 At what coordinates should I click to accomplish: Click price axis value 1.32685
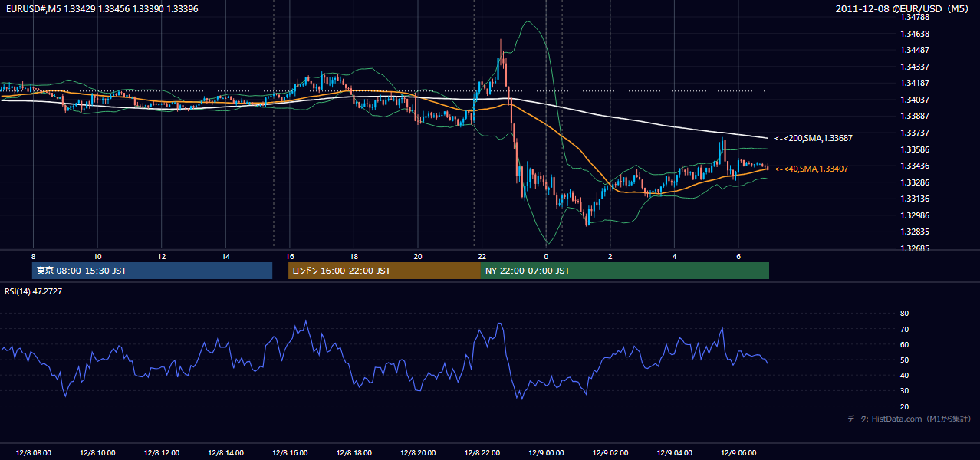pyautogui.click(x=916, y=248)
